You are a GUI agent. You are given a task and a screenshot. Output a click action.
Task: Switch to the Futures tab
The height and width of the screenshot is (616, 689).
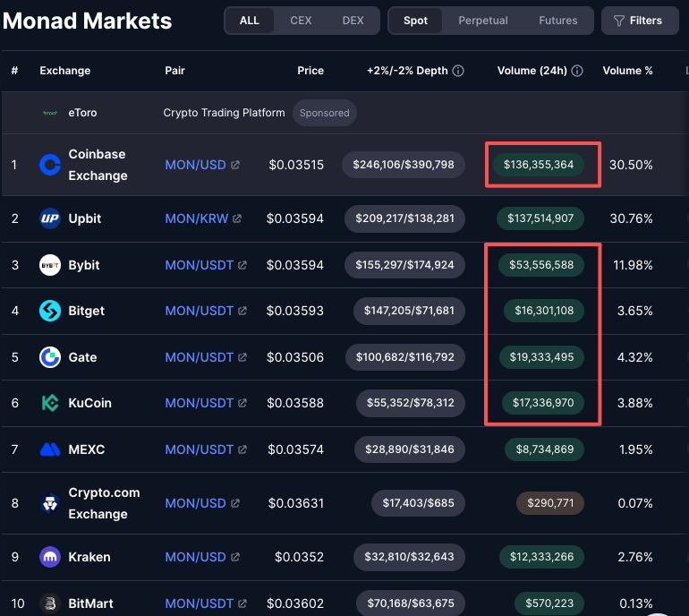(x=558, y=21)
